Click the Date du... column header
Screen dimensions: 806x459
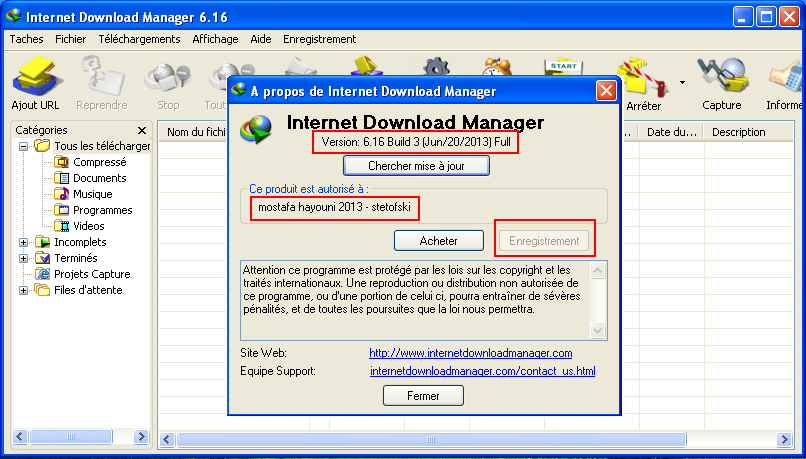[x=671, y=132]
